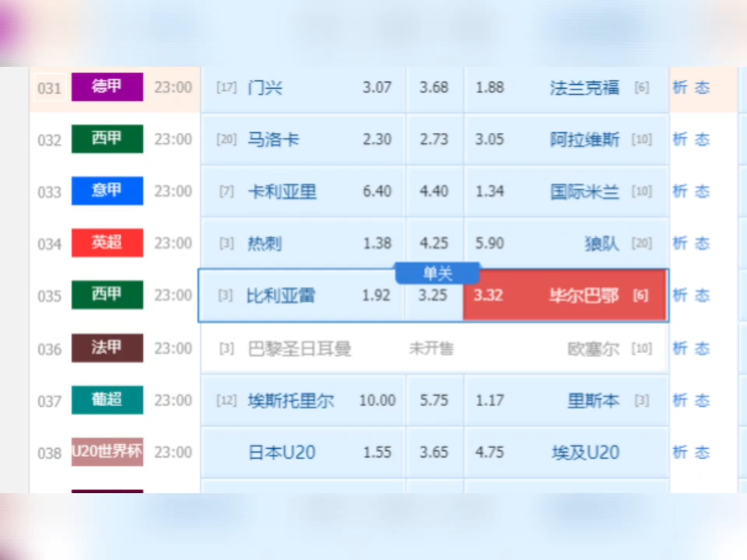This screenshot has width=747, height=560.
Task: Select the 1.38 home win odds for 热刺
Action: (x=377, y=243)
